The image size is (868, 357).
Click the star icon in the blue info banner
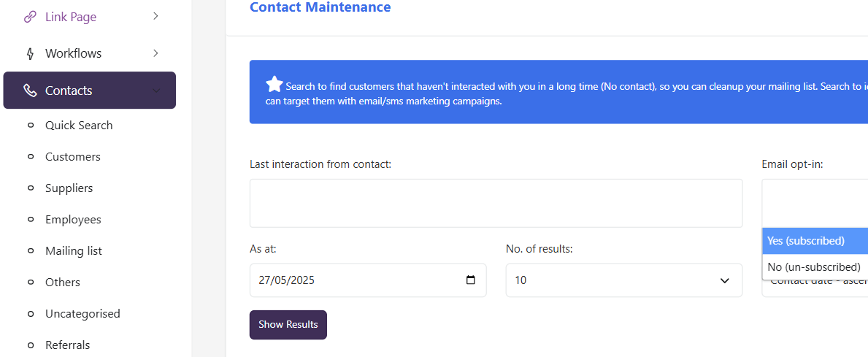[274, 84]
